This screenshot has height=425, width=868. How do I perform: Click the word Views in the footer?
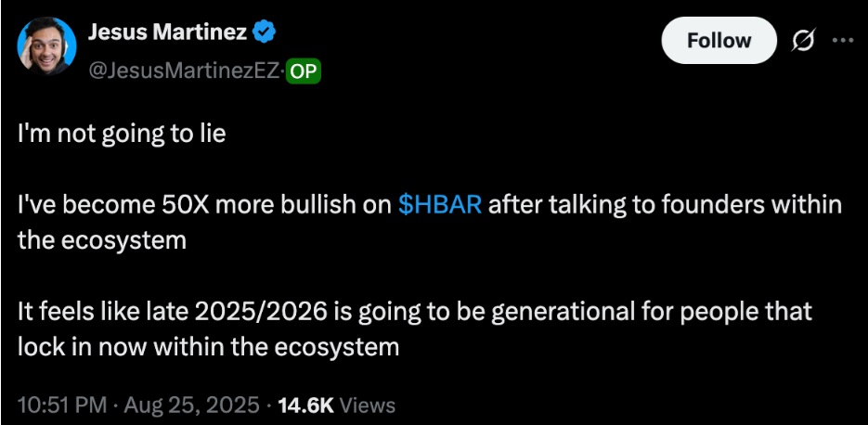[x=368, y=405]
